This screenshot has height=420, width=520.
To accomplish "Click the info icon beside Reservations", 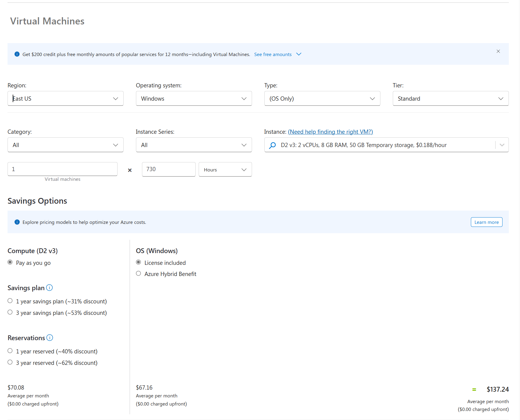I will pyautogui.click(x=50, y=338).
